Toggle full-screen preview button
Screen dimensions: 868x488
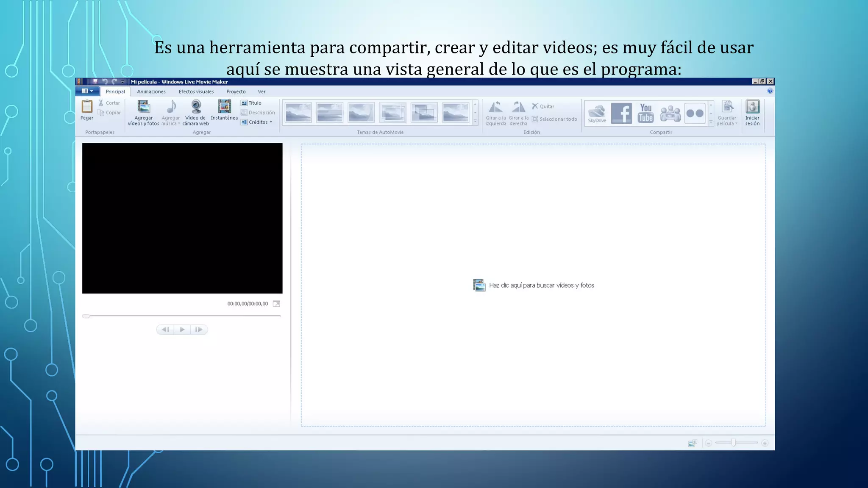(x=276, y=304)
